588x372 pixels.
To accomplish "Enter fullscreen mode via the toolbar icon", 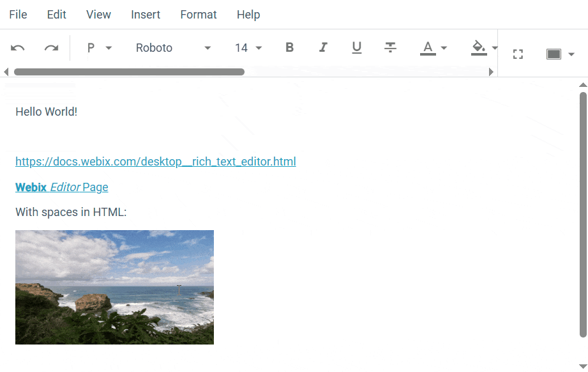I will pos(517,54).
